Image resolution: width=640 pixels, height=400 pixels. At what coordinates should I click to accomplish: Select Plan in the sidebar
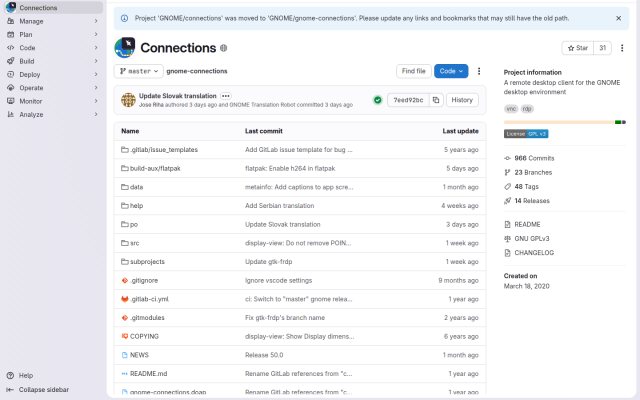coord(53,34)
